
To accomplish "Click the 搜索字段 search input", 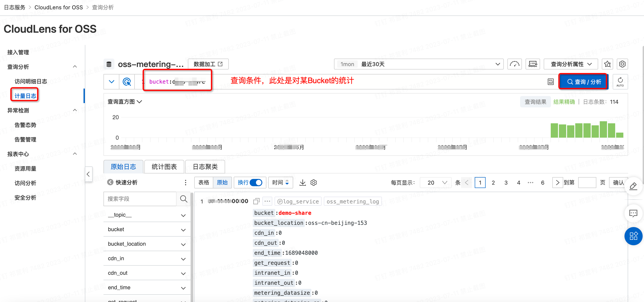I will pyautogui.click(x=140, y=199).
